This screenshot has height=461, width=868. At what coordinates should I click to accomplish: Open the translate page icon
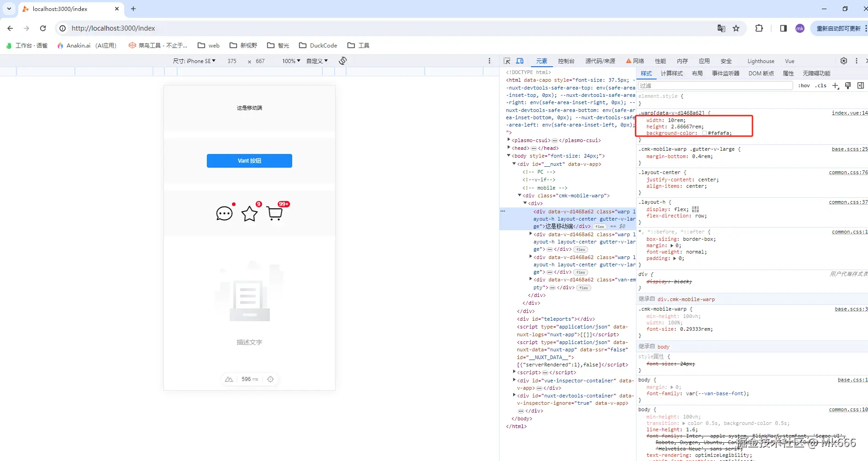coord(721,28)
